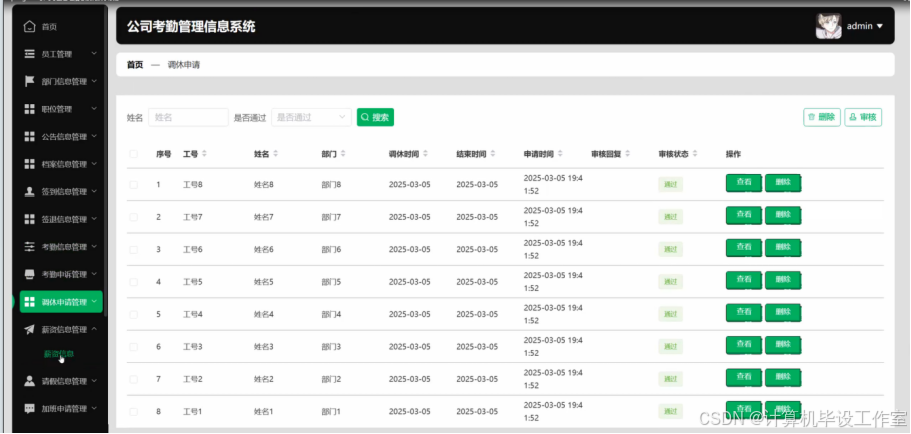Open 签退信息管理 menu label
This screenshot has width=911, height=434.
pos(64,219)
